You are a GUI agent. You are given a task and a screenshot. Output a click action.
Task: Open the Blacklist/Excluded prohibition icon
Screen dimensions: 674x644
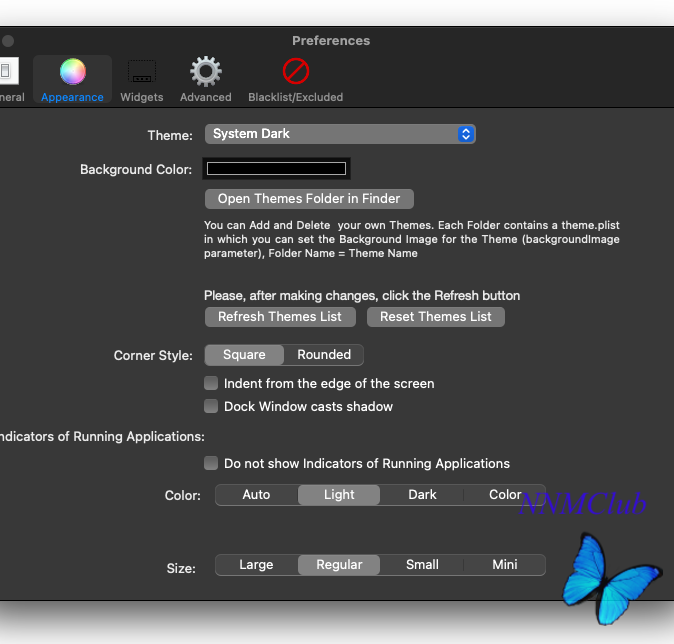click(x=296, y=71)
